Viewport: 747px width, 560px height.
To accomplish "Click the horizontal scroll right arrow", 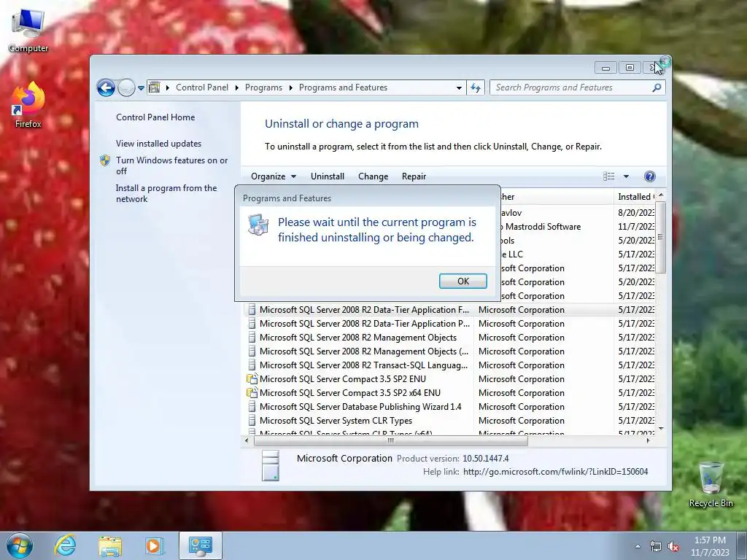I will point(648,441).
